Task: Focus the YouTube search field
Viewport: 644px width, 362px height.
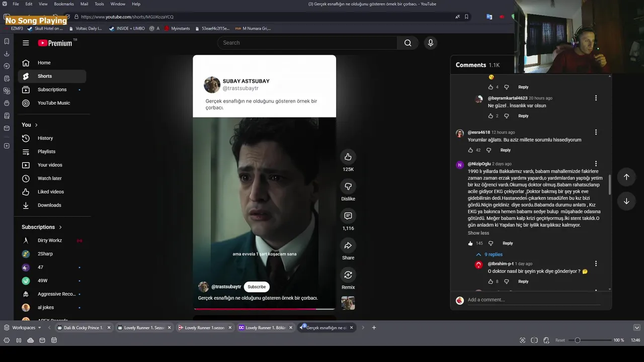Action: point(307,43)
